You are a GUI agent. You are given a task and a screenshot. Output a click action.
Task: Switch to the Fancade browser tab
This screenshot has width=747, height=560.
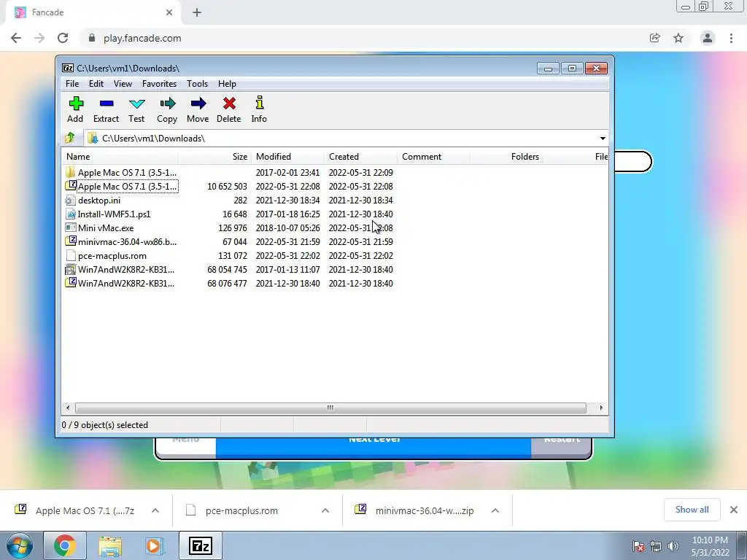[93, 12]
